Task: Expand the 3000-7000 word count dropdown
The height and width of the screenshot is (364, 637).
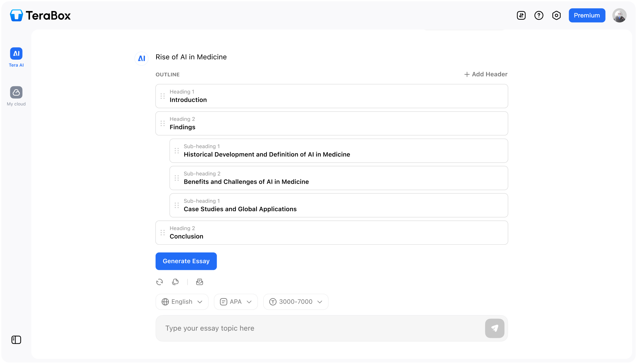Action: (296, 302)
